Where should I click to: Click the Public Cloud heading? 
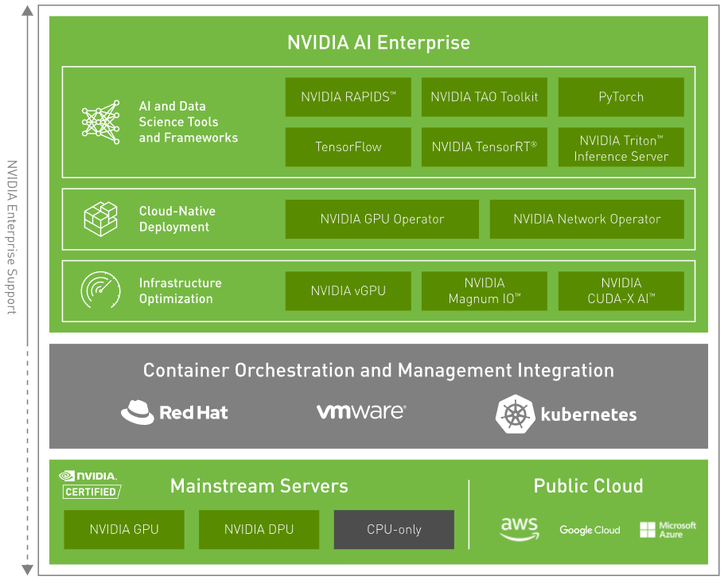[x=588, y=486]
